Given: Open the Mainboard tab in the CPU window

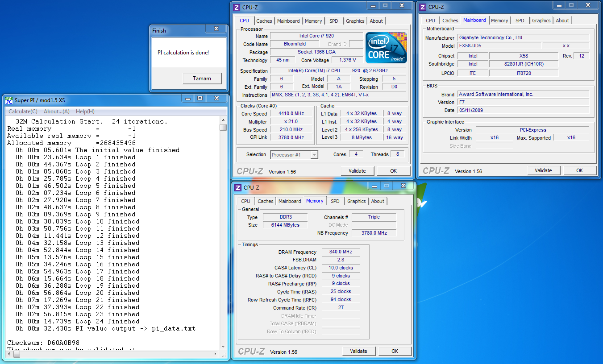Looking at the screenshot, I should (288, 21).
